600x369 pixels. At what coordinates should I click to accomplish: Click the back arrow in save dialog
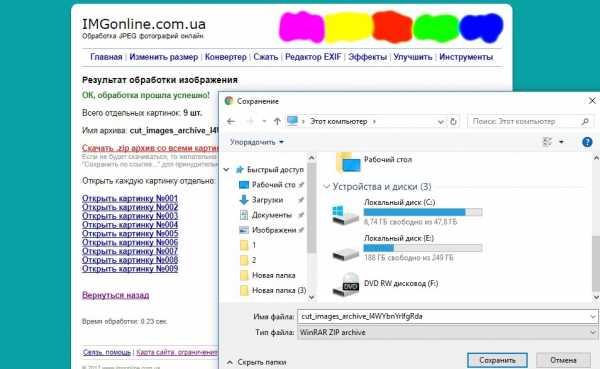coord(231,121)
